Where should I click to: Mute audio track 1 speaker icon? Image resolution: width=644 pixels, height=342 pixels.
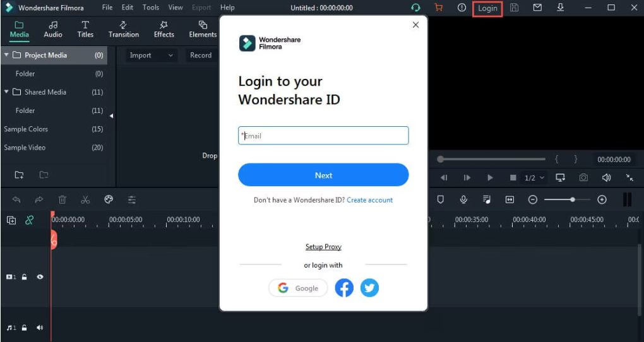[40, 327]
